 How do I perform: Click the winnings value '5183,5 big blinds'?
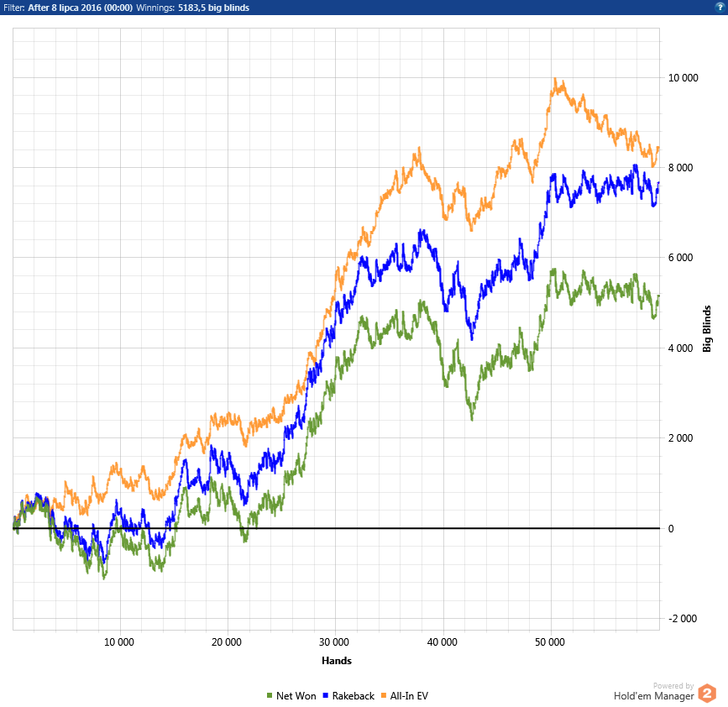(213, 8)
